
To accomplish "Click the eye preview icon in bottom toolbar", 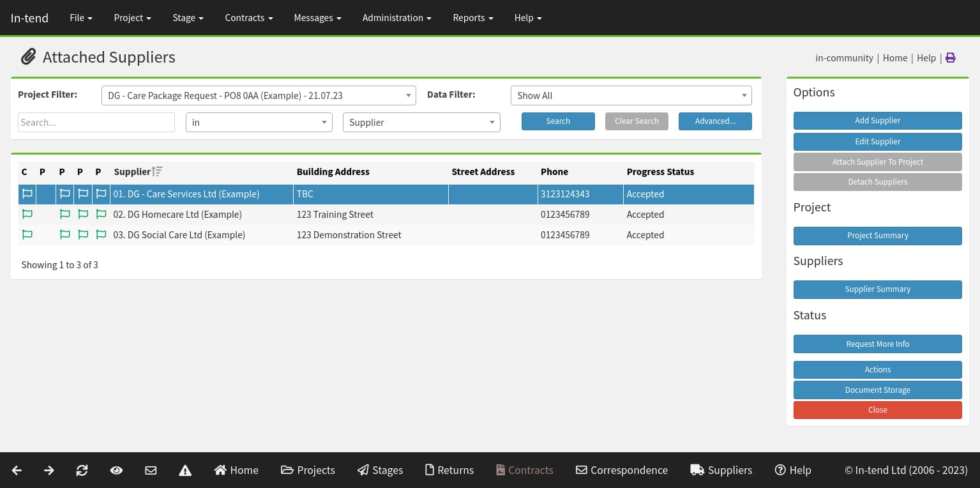I will coord(116,470).
